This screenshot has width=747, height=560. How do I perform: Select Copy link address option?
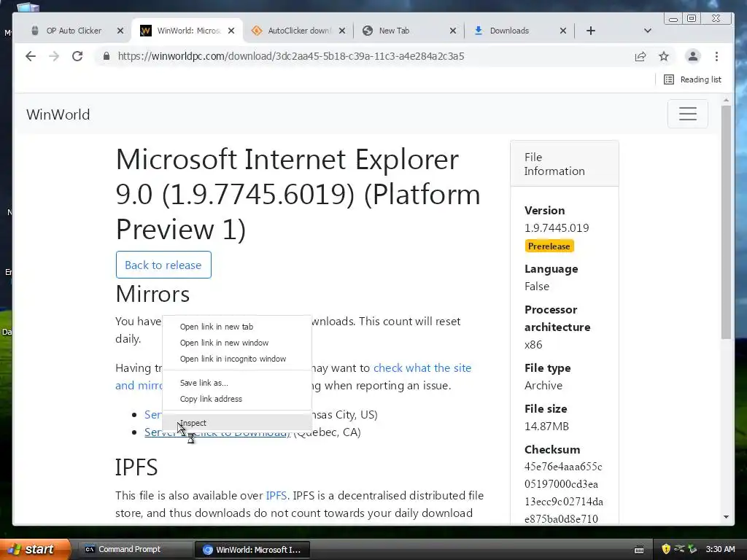pyautogui.click(x=237, y=399)
